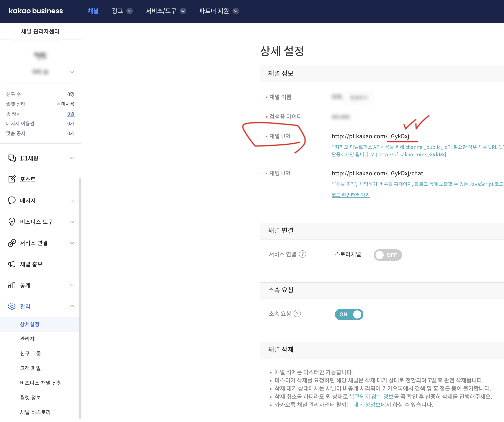Viewport: 504px width, 422px height.
Task: Click the 비즈니스 도구 lightbulb icon
Action: tap(12, 221)
